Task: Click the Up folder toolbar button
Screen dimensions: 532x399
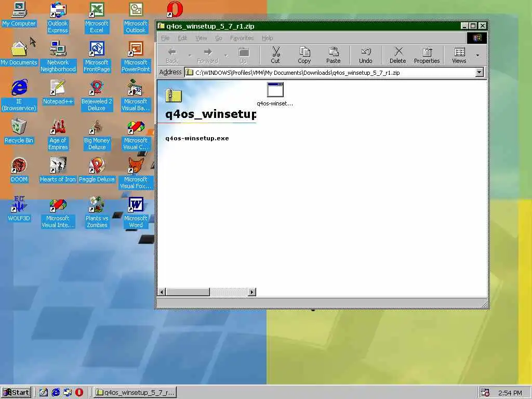Action: click(x=243, y=55)
